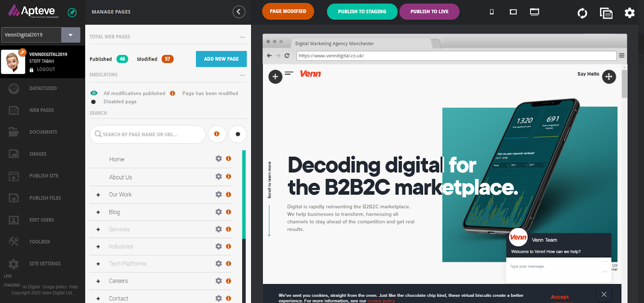The width and height of the screenshot is (644, 303).
Task: Click the user avatar thumbnail
Action: click(13, 62)
